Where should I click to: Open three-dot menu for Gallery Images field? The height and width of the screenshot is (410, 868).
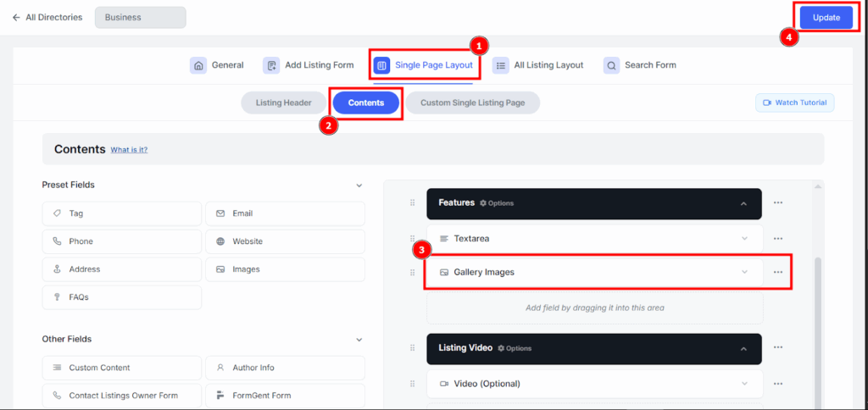(x=777, y=272)
